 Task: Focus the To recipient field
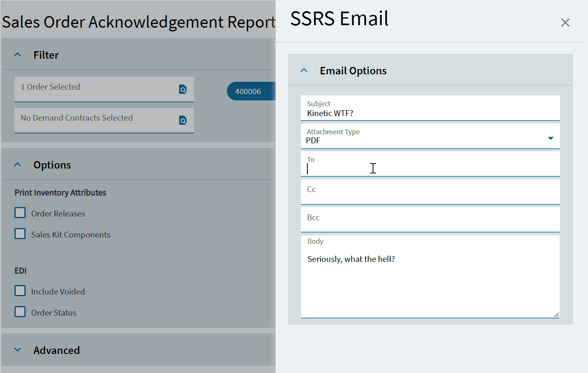point(430,164)
